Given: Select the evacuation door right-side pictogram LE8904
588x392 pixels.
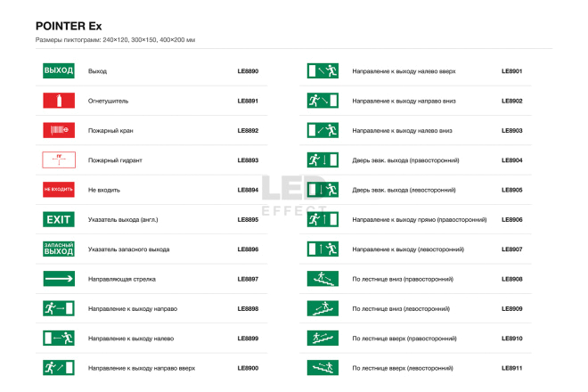Looking at the screenshot, I should point(323,159).
